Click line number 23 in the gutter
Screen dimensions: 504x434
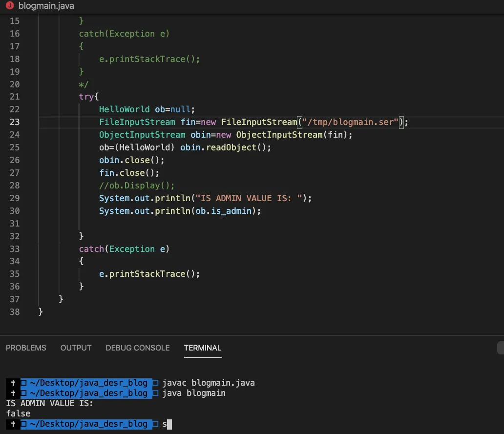pos(15,122)
